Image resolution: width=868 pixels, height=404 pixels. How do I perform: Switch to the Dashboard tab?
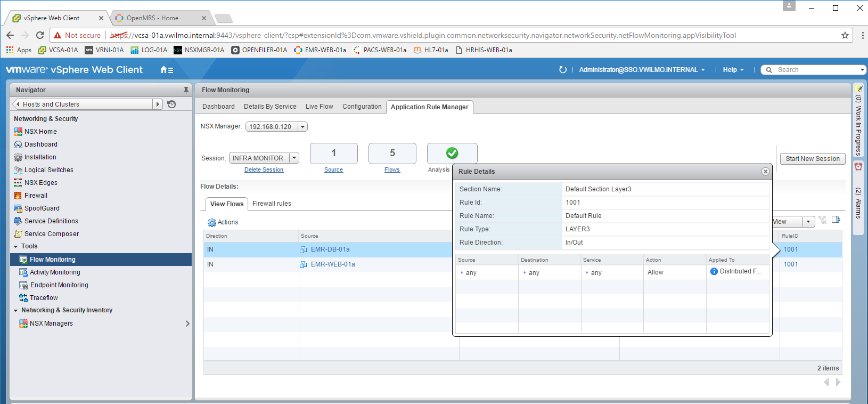click(x=218, y=107)
